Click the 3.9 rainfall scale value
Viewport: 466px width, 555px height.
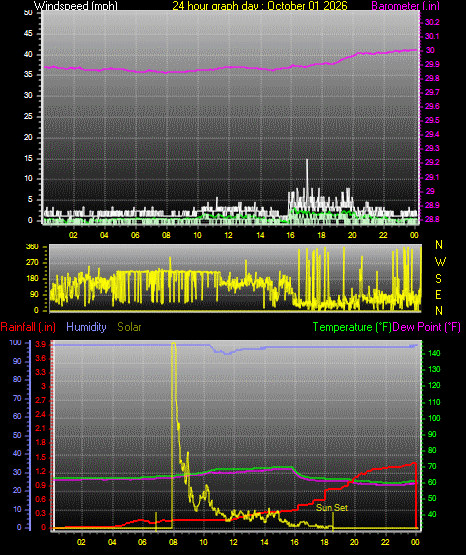(x=41, y=344)
